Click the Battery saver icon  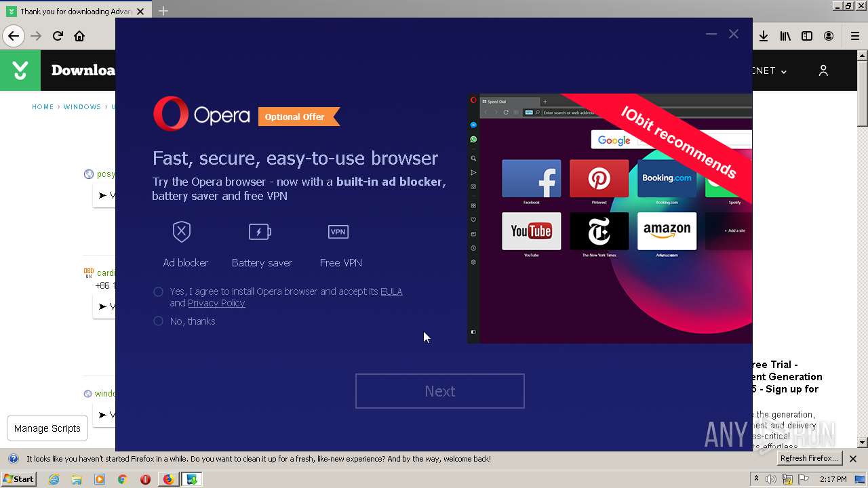(x=260, y=232)
